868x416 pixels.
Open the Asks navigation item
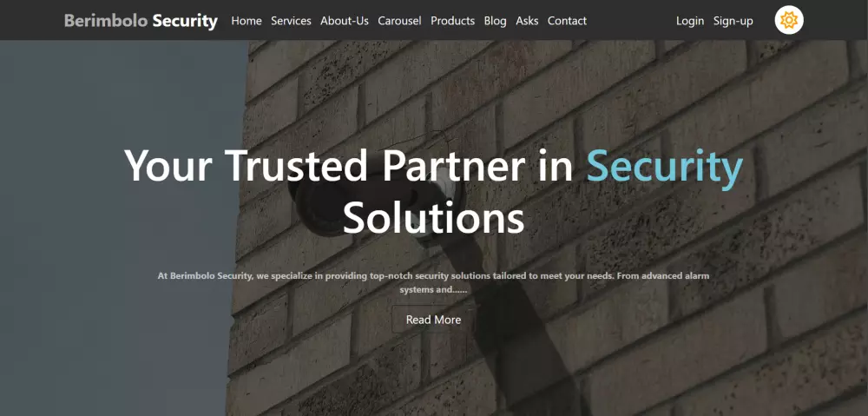[527, 21]
